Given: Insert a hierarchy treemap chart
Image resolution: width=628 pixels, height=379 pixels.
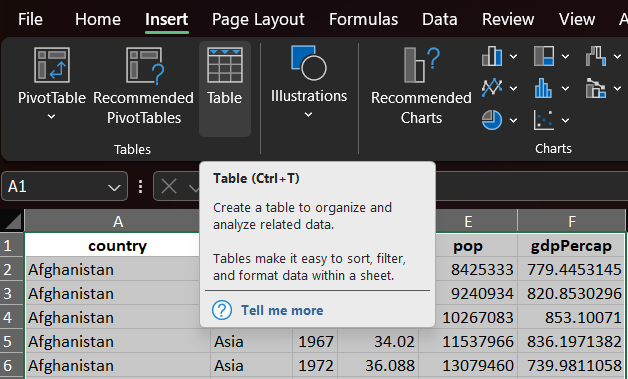Looking at the screenshot, I should [544, 56].
